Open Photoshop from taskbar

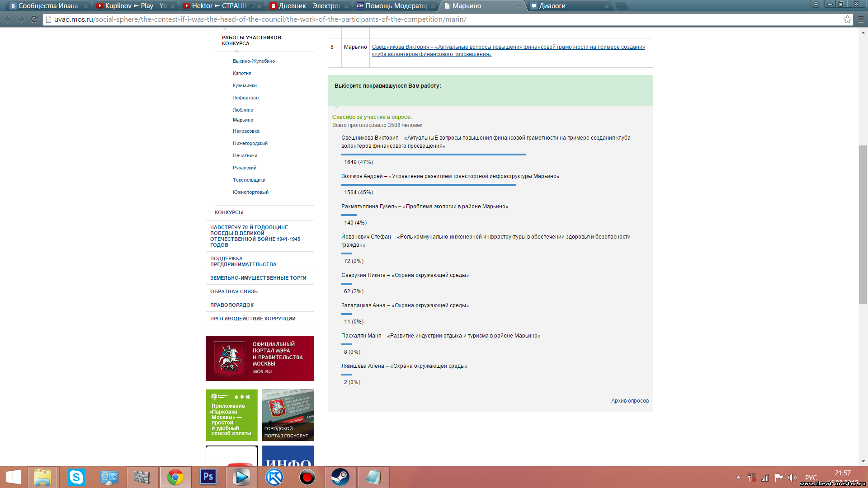coord(208,477)
